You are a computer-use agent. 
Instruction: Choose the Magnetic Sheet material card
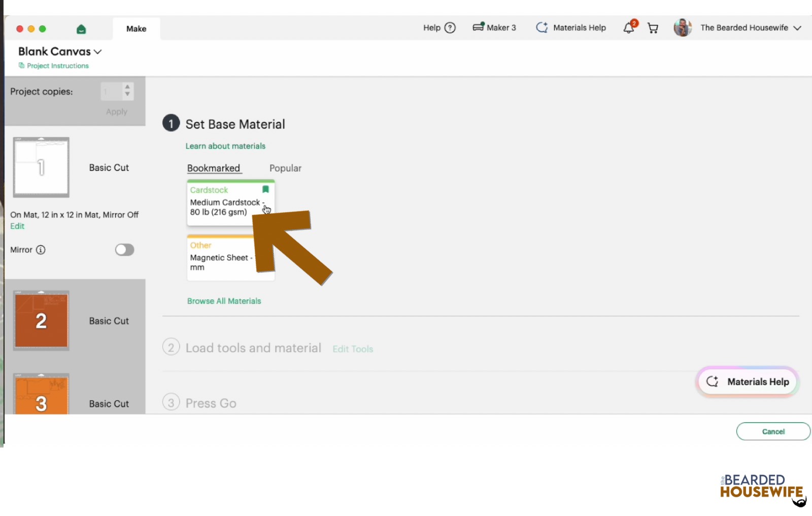231,258
